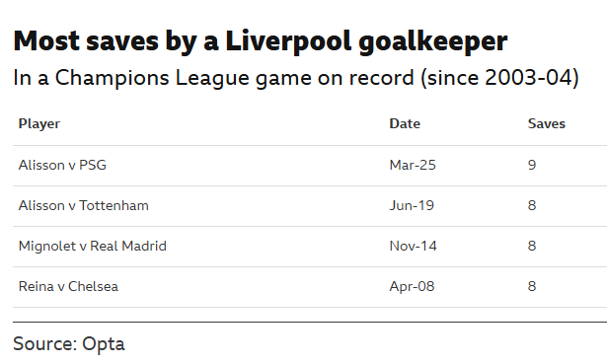This screenshot has height=364, width=607.
Task: Click the Jun-19 date cell
Action: tap(412, 205)
